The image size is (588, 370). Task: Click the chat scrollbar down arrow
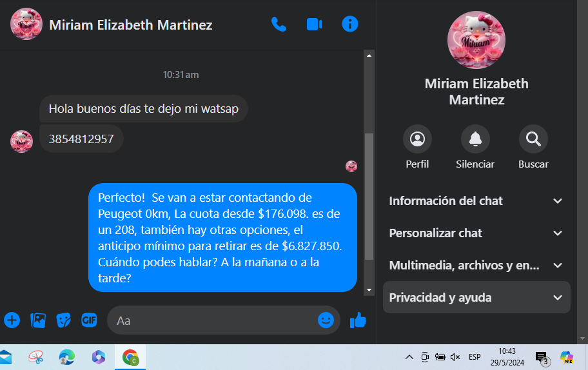369,290
